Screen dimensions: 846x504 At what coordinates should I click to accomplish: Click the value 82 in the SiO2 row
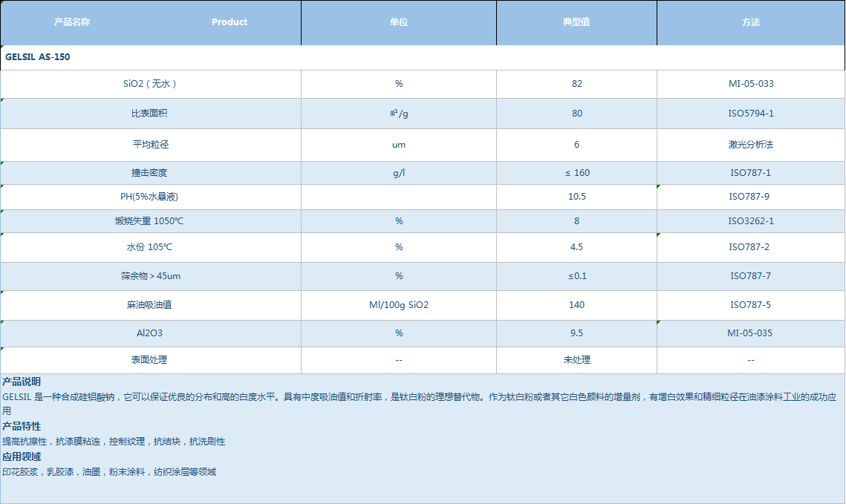[577, 84]
